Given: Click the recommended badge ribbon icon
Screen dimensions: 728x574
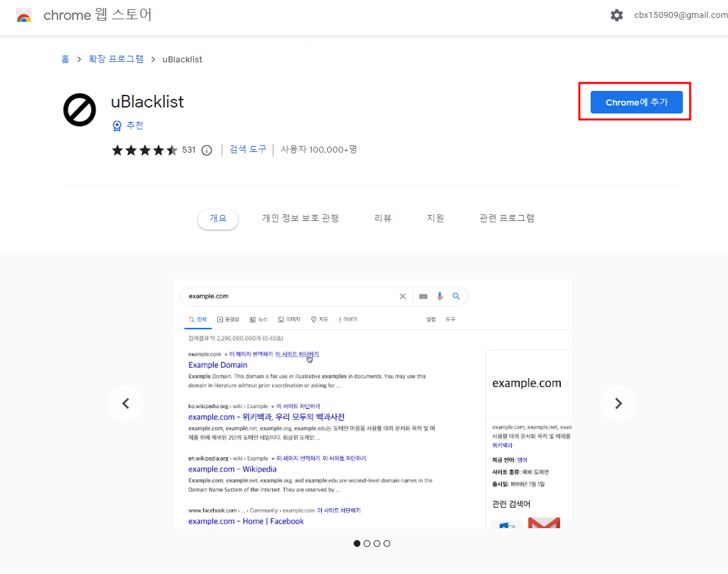Looking at the screenshot, I should 117,125.
